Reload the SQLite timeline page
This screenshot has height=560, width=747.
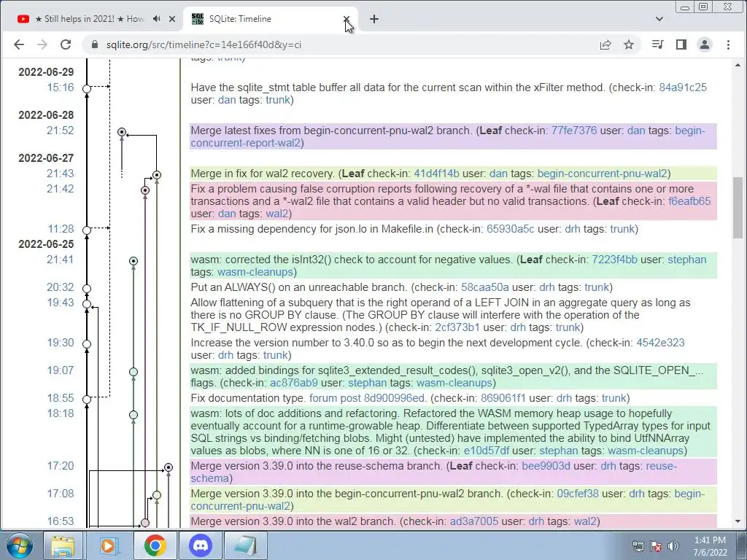[66, 44]
